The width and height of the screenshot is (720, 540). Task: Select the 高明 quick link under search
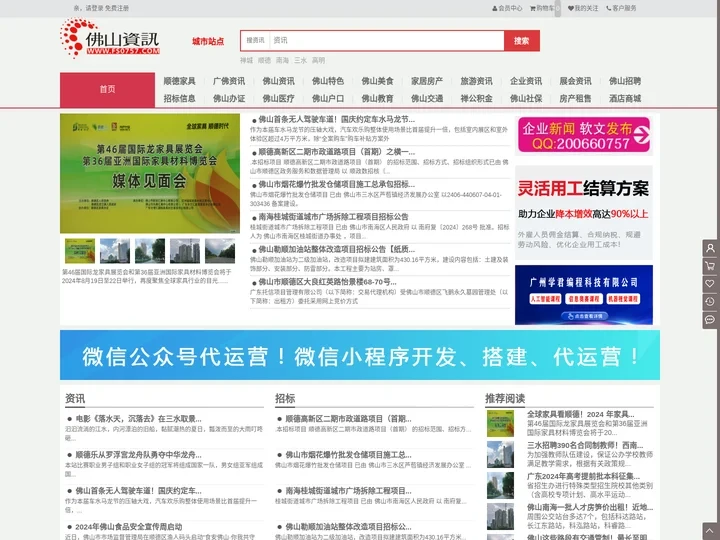click(318, 60)
